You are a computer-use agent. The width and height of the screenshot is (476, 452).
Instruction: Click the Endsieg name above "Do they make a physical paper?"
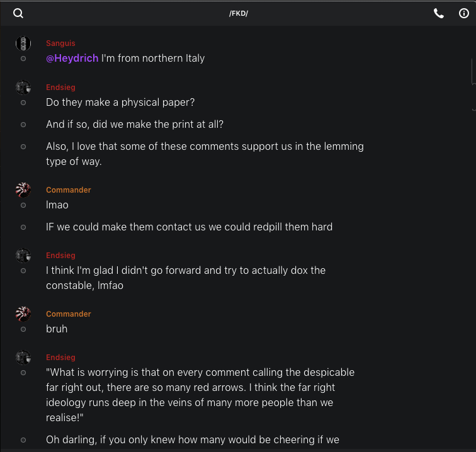tap(60, 88)
